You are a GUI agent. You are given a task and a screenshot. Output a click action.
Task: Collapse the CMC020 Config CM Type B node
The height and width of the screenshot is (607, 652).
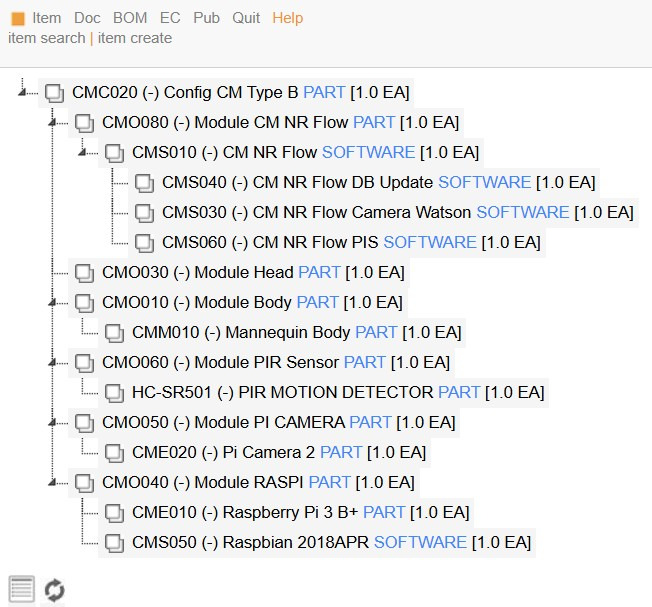[22, 92]
